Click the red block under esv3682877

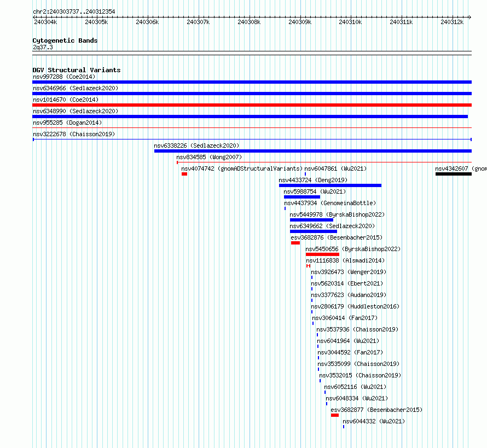click(x=335, y=415)
